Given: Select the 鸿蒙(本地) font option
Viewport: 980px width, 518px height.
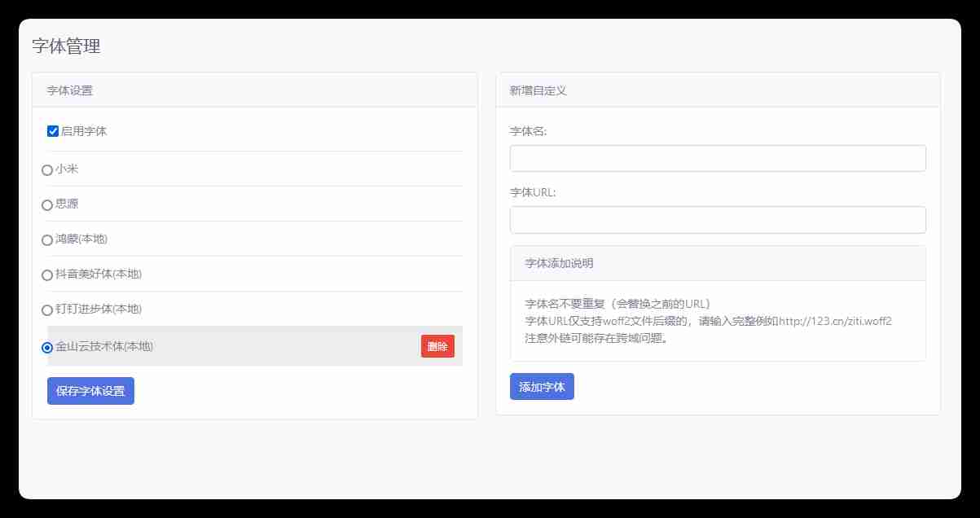Looking at the screenshot, I should pyautogui.click(x=46, y=240).
